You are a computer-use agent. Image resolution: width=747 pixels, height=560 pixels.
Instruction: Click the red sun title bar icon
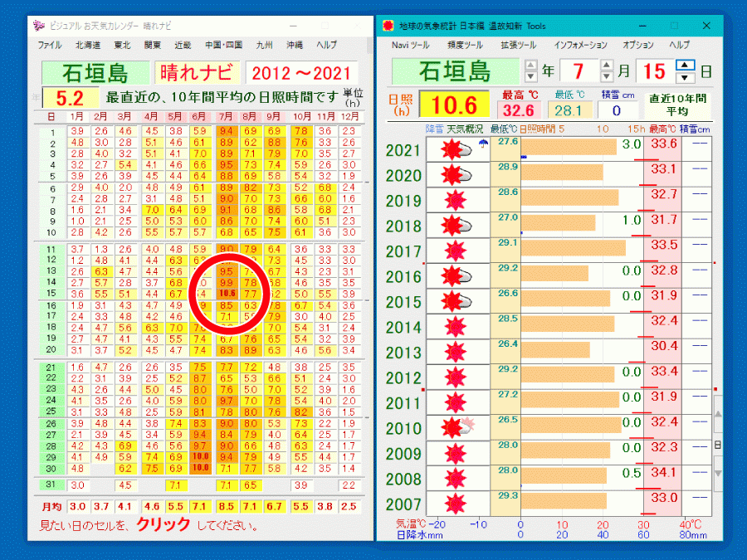pyautogui.click(x=388, y=26)
